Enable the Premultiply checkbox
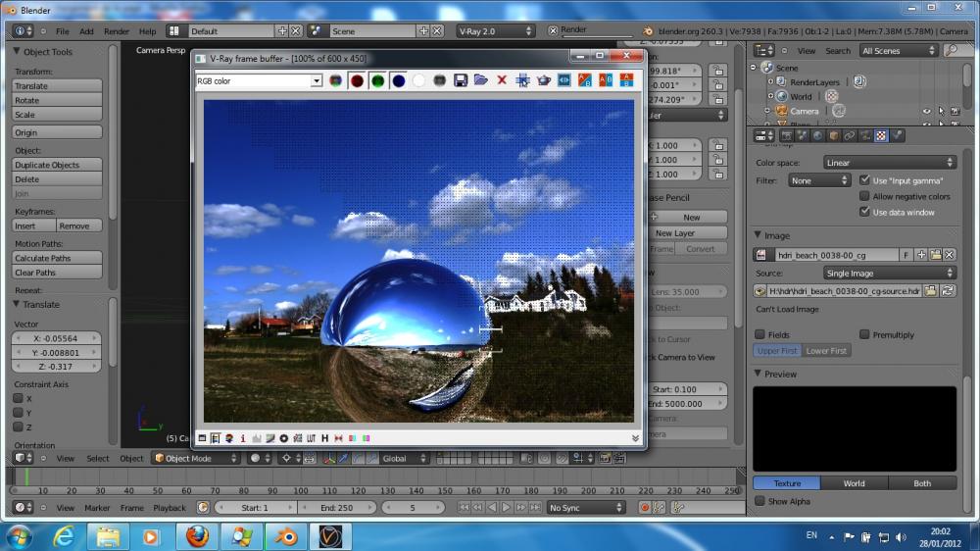 (x=864, y=334)
